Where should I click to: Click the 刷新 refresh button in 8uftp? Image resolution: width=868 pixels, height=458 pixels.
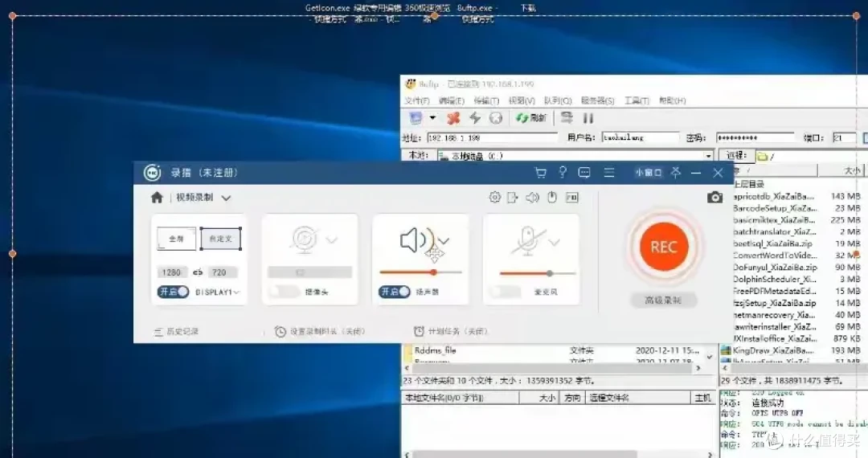pyautogui.click(x=531, y=118)
